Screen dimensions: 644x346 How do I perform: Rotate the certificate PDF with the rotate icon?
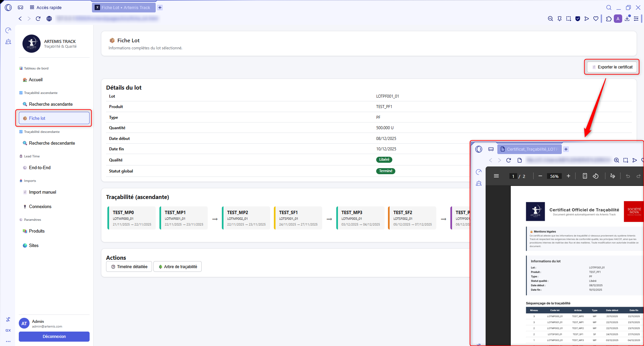click(596, 176)
